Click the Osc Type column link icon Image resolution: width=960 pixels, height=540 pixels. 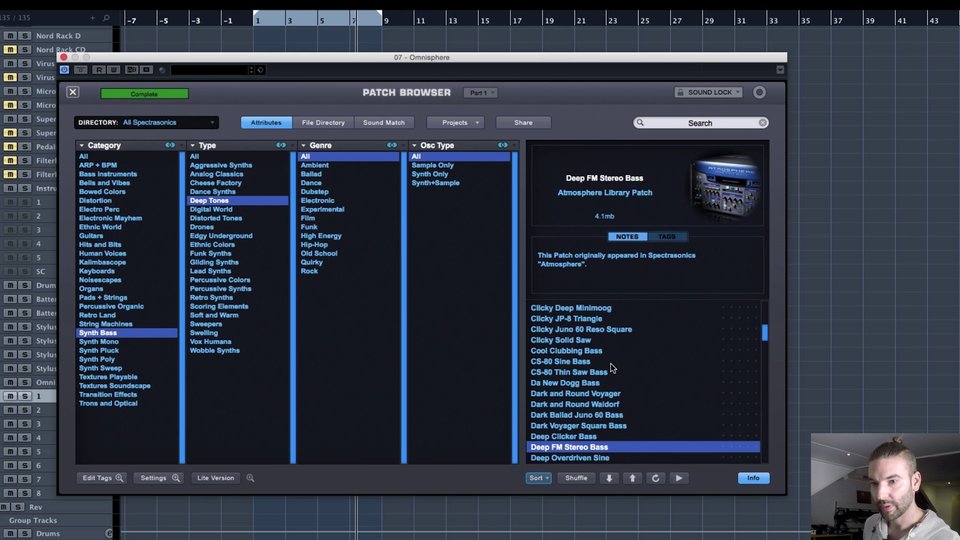(x=503, y=145)
